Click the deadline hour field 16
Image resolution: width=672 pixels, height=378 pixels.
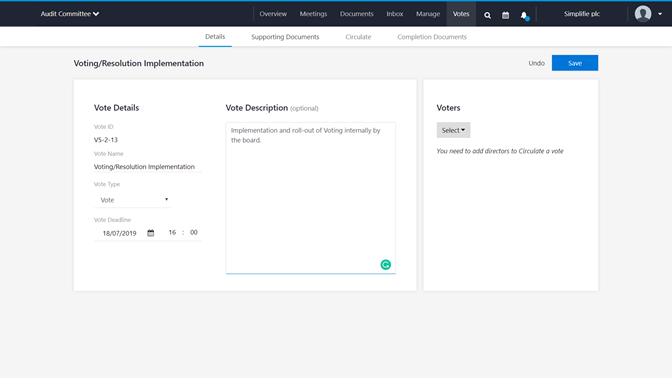click(x=172, y=232)
